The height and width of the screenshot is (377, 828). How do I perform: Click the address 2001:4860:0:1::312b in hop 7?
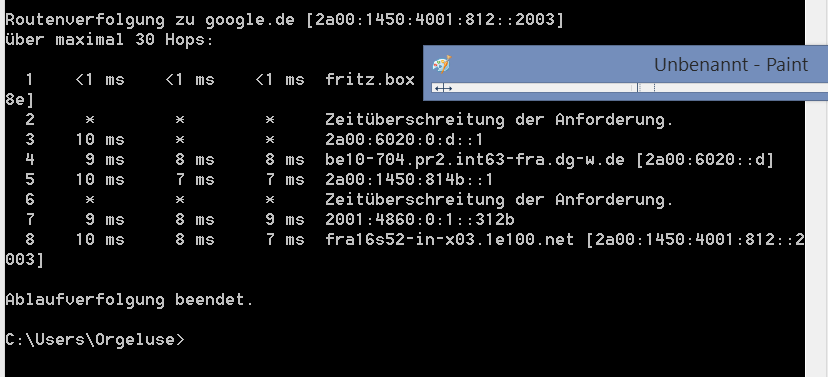[x=420, y=220]
